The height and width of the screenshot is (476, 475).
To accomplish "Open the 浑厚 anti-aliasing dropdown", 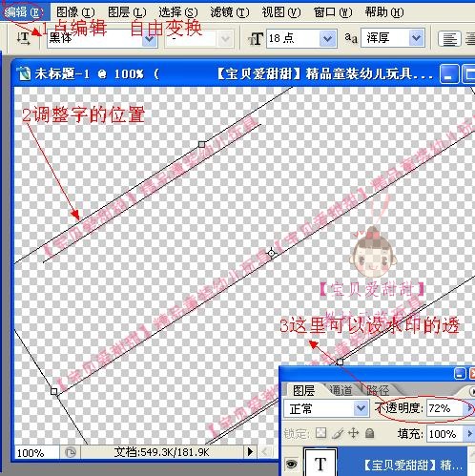I will pos(416,38).
